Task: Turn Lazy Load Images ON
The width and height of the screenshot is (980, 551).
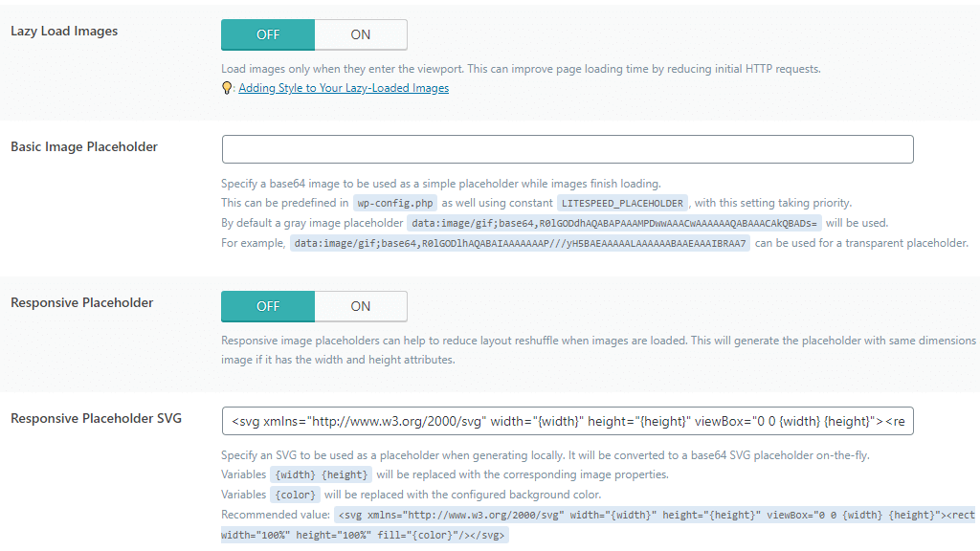Action: pyautogui.click(x=361, y=35)
